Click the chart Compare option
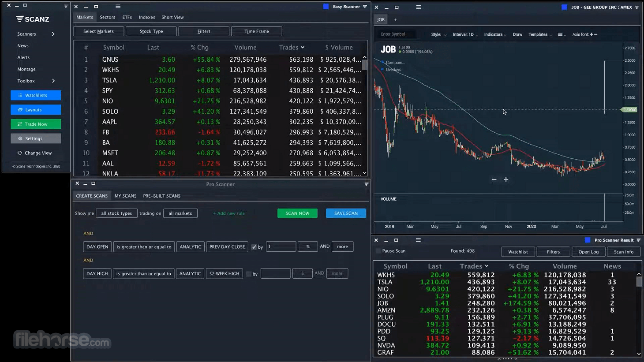The height and width of the screenshot is (362, 644). point(395,63)
